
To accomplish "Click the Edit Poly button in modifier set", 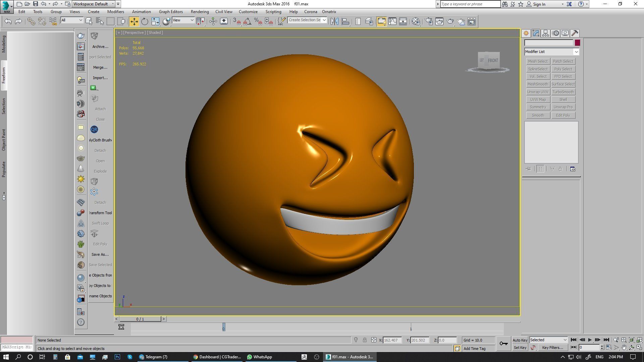I will click(563, 115).
